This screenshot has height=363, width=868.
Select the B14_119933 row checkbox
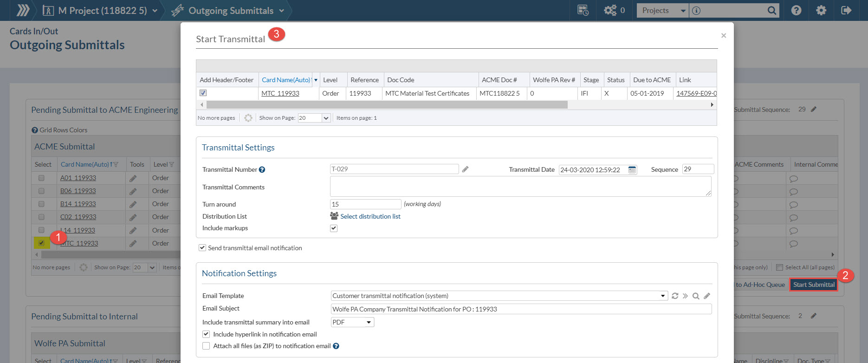point(41,204)
